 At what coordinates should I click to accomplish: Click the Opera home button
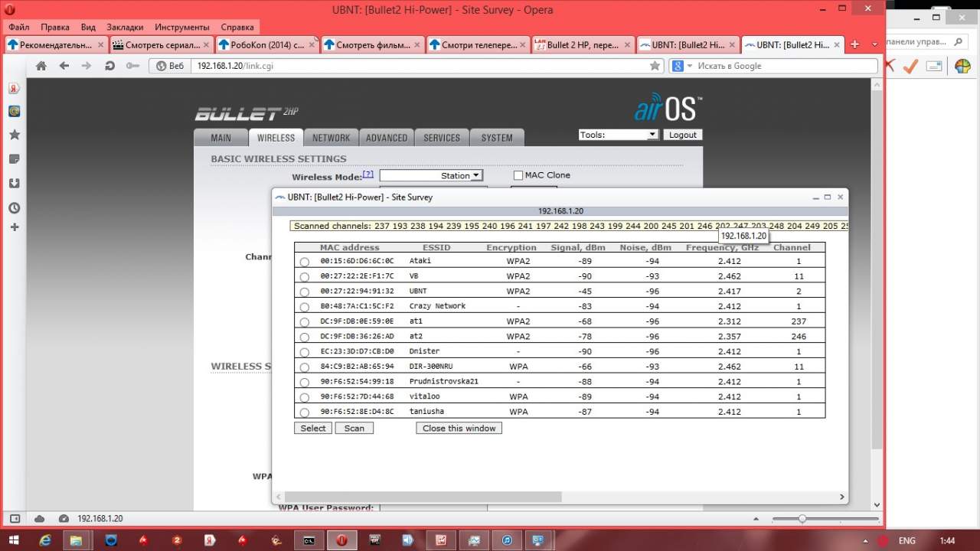tap(41, 66)
